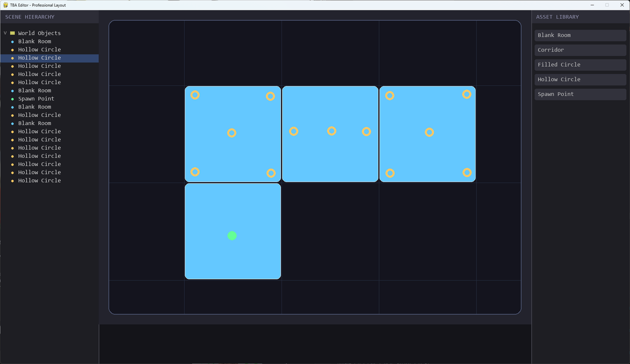The image size is (630, 364).
Task: Select the upper-left hollow circle of the right room
Action: pos(390,95)
